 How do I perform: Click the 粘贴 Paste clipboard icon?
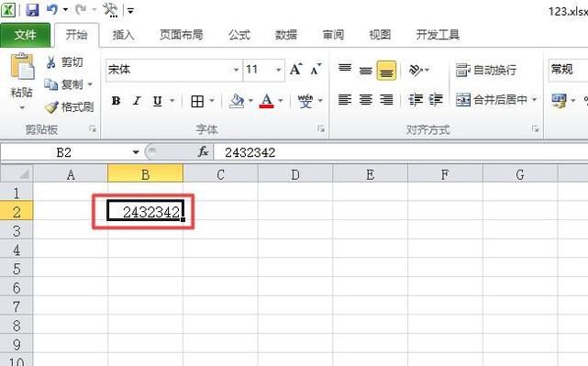click(x=22, y=67)
